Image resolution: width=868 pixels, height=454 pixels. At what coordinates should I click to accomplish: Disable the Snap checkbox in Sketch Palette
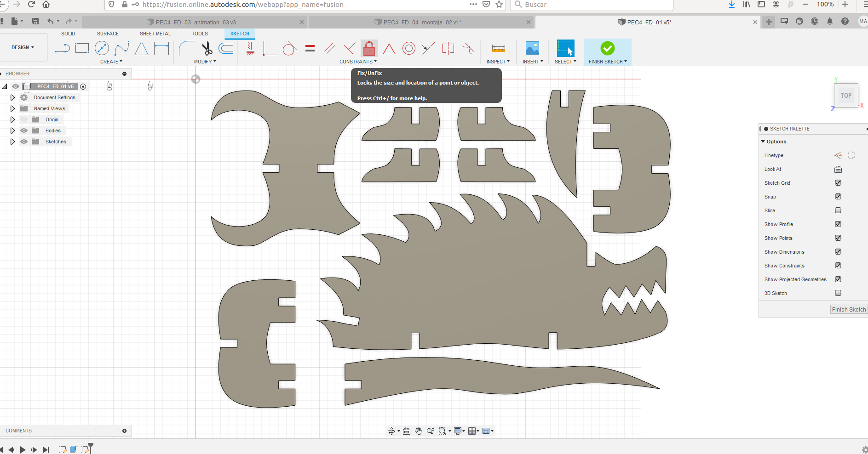838,196
